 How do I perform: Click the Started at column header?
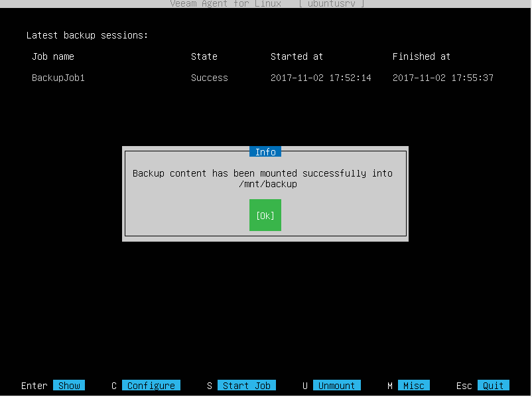pos(297,56)
